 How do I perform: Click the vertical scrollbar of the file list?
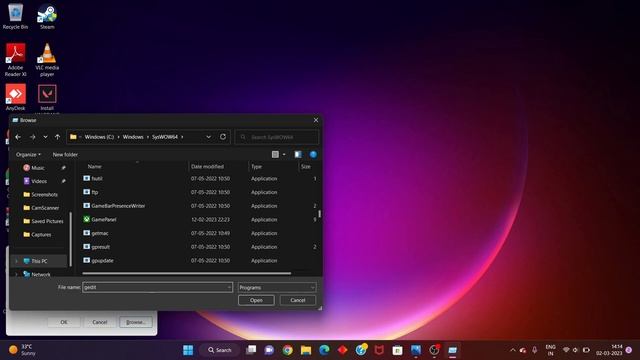319,214
